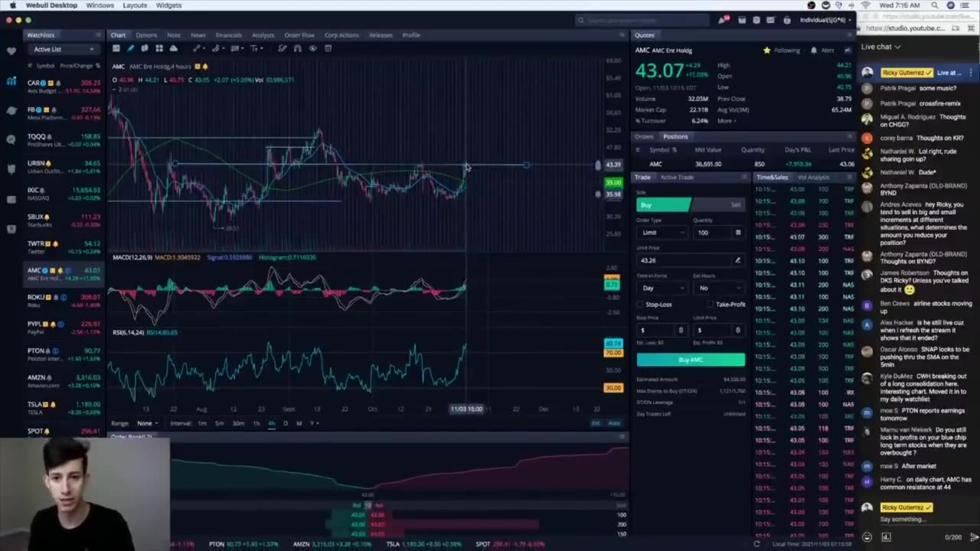Select the TSLA row in watchlist
This screenshot has height=551, width=980.
click(64, 408)
